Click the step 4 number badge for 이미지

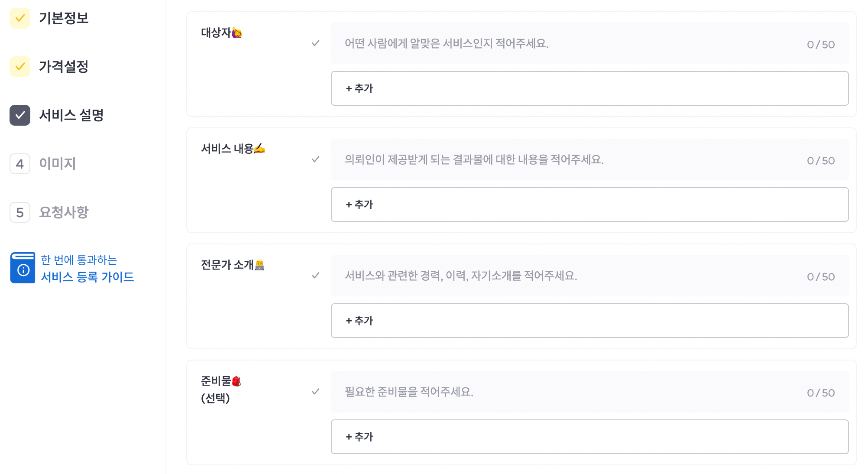[20, 164]
